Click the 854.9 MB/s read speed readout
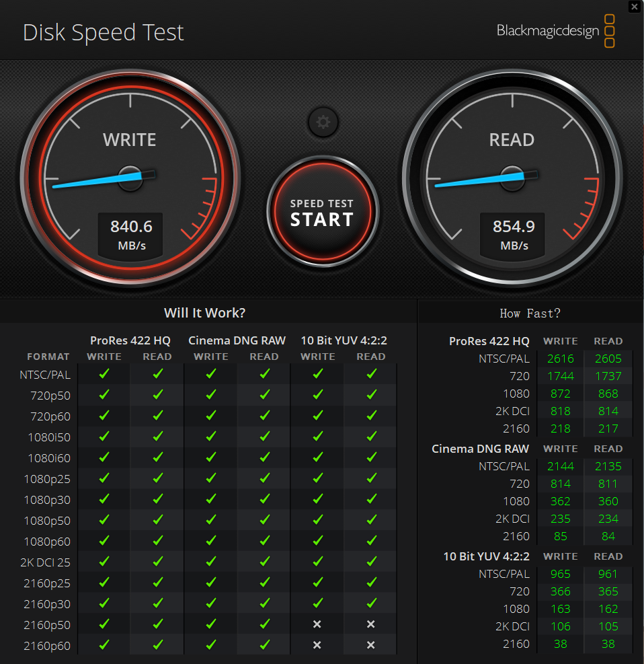 [x=514, y=234]
